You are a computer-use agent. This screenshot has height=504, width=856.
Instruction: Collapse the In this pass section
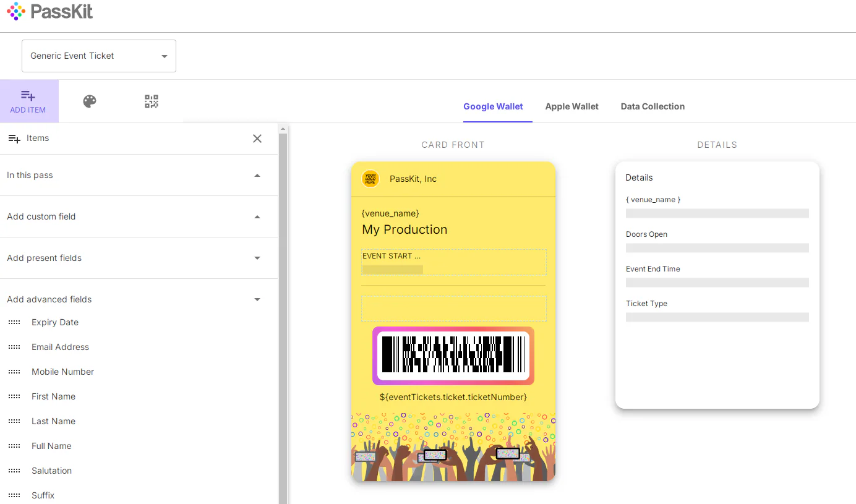pos(139,175)
